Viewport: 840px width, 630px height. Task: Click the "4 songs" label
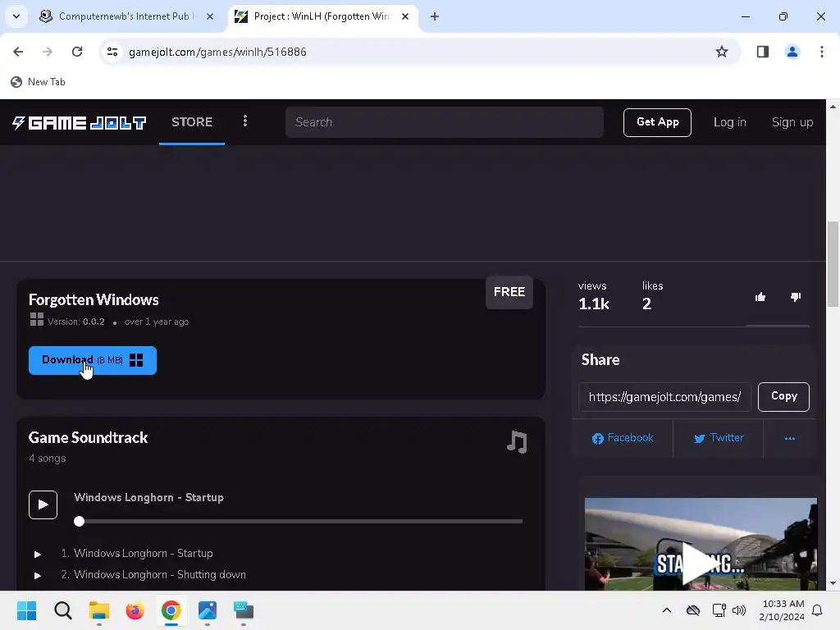coord(47,459)
